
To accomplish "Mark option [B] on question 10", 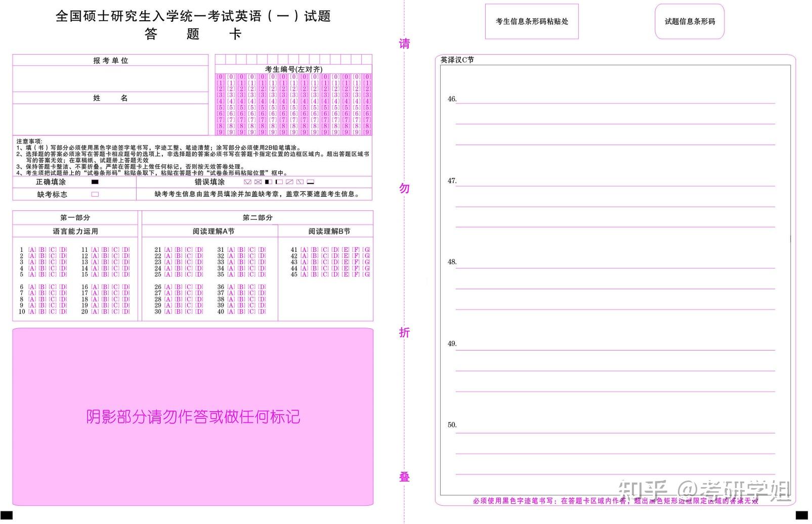I will click(42, 312).
